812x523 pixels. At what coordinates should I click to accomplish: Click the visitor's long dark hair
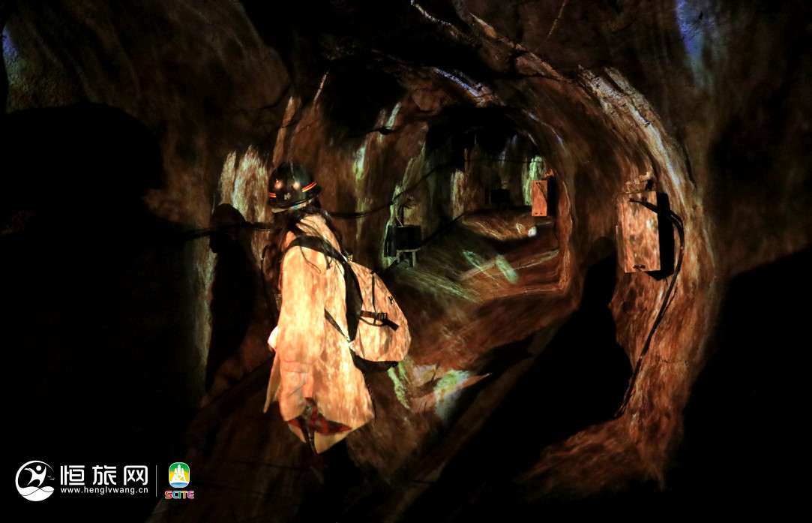pos(279,240)
